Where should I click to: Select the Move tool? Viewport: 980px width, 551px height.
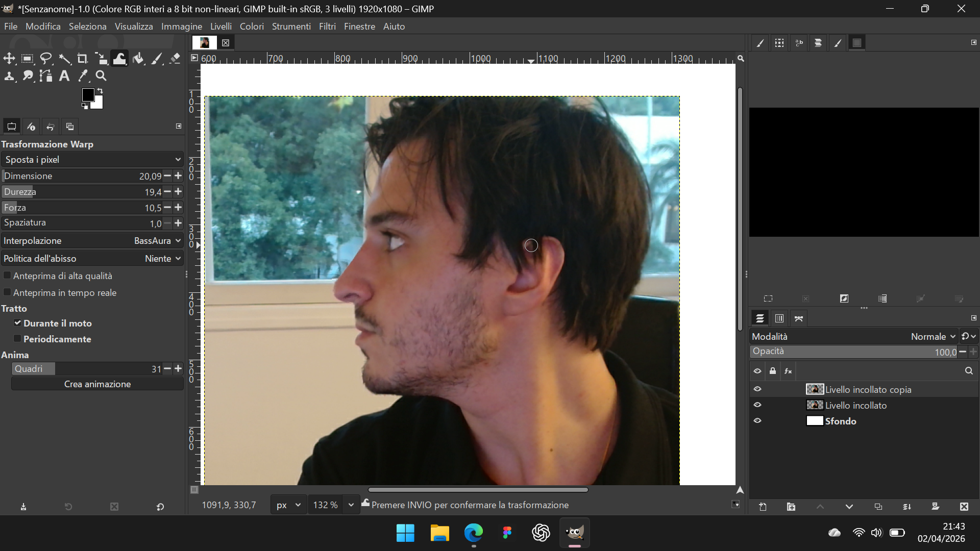9,59
